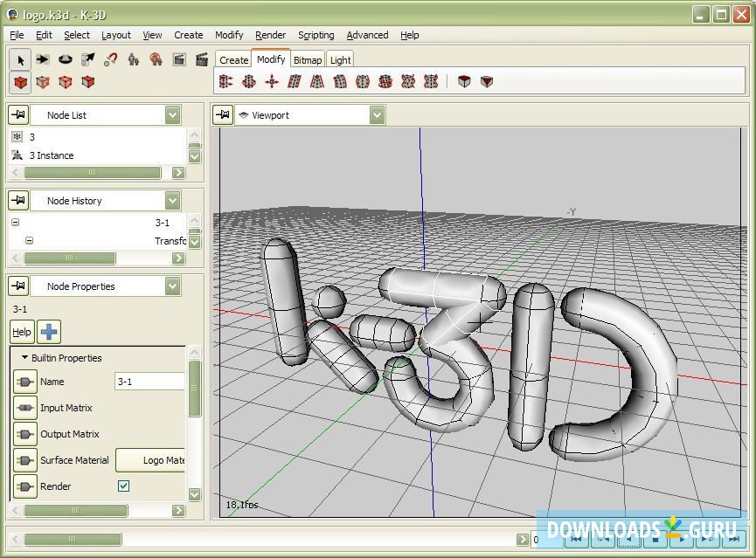This screenshot has width=756, height=558.
Task: Click the Render Animation clapboard icon
Action: click(x=202, y=59)
